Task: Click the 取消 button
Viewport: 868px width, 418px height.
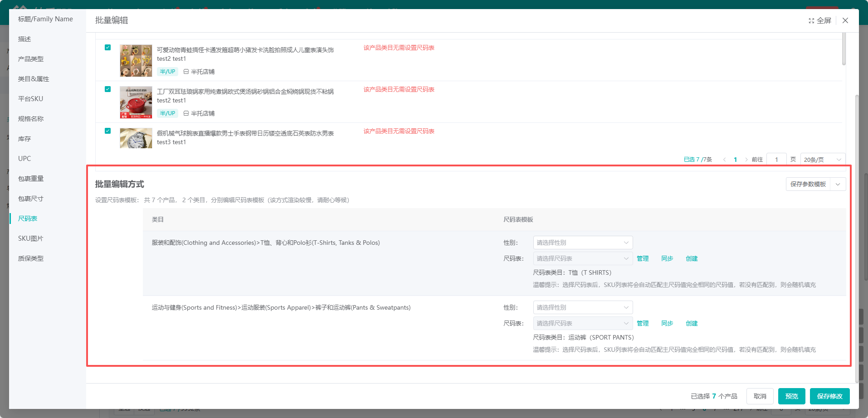Action: pyautogui.click(x=760, y=396)
